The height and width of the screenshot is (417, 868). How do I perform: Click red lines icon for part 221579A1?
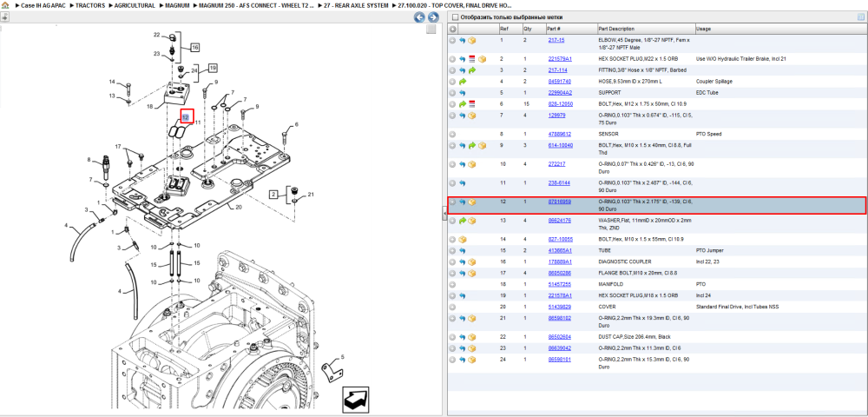coord(472,59)
